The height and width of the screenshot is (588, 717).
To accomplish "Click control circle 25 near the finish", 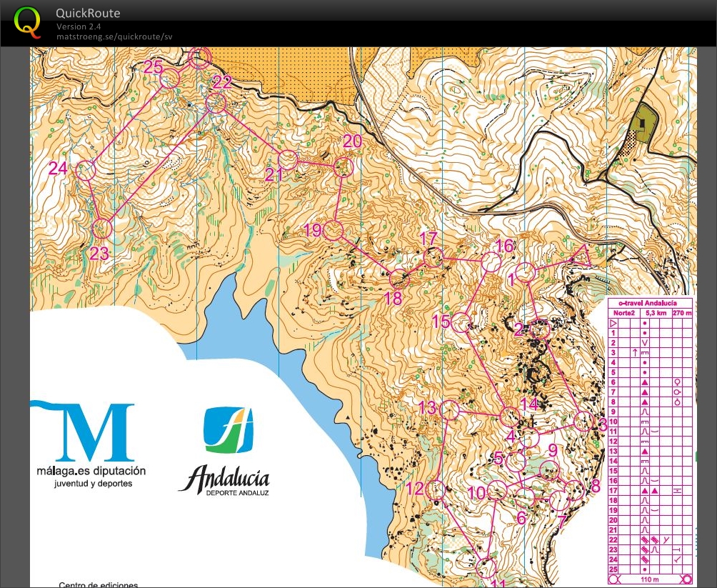I will (x=170, y=79).
